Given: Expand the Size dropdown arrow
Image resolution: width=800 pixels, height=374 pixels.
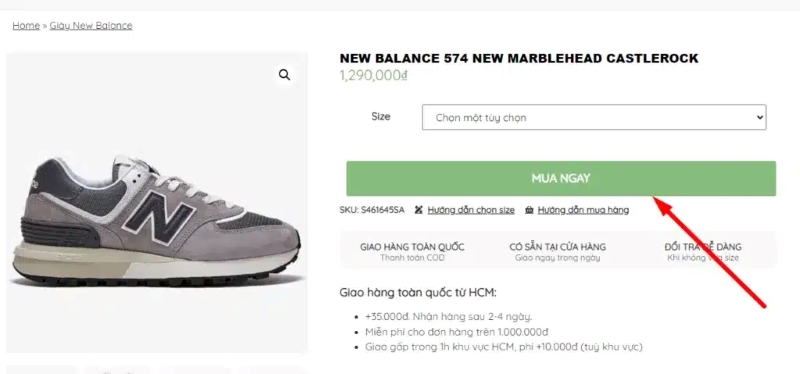Looking at the screenshot, I should pyautogui.click(x=760, y=117).
